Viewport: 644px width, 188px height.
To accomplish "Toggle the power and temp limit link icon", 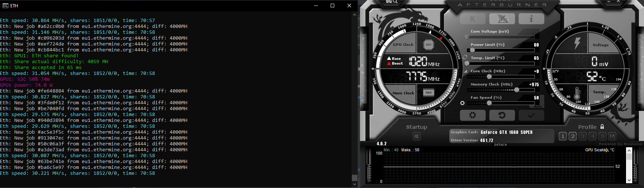I will [465, 58].
